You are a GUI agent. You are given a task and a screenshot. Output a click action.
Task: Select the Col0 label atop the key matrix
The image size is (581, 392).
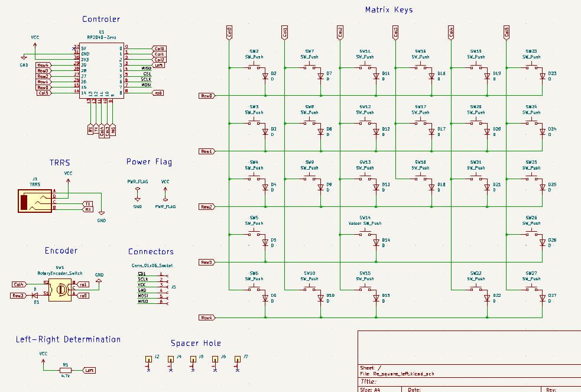click(229, 33)
